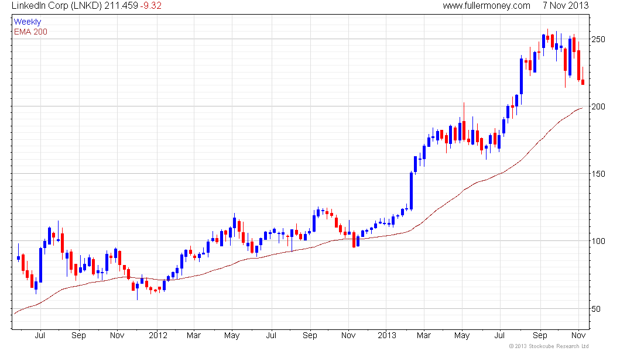The width and height of the screenshot is (644, 351).
Task: Click the 250 price axis label
Action: click(x=598, y=39)
